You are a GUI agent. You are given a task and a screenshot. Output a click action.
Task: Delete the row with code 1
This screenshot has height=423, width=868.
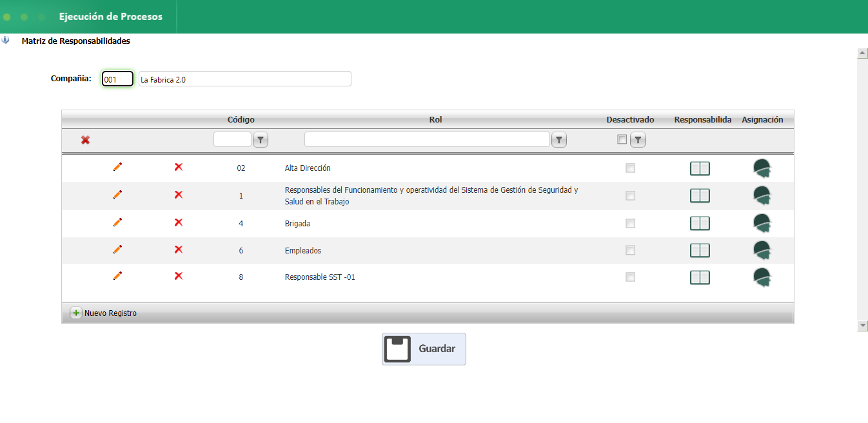pos(179,194)
